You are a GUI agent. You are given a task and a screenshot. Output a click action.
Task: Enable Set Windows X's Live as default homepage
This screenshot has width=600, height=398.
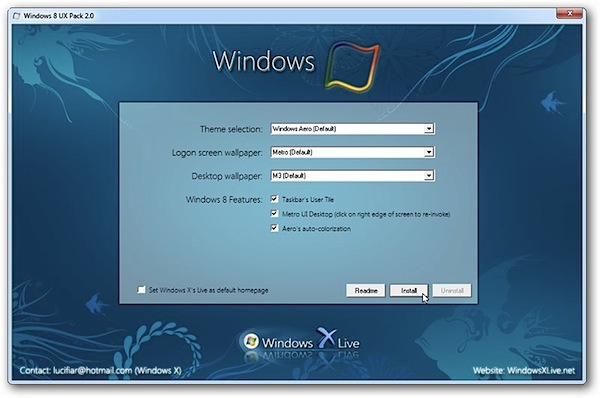click(141, 290)
